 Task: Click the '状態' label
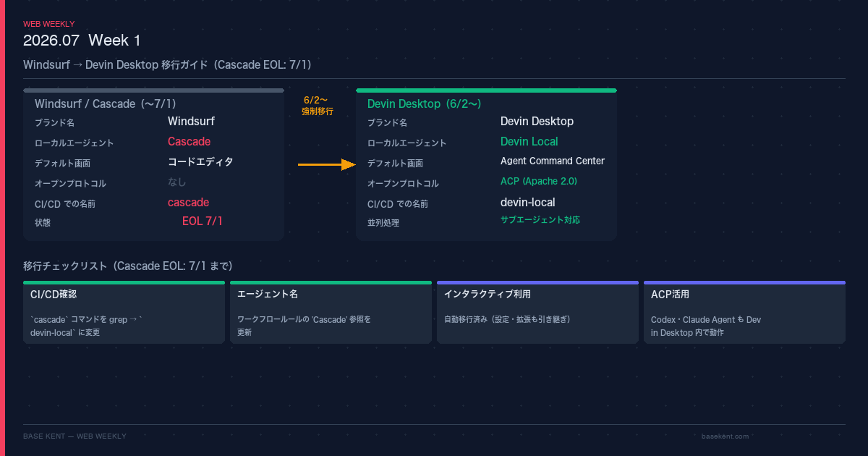43,223
